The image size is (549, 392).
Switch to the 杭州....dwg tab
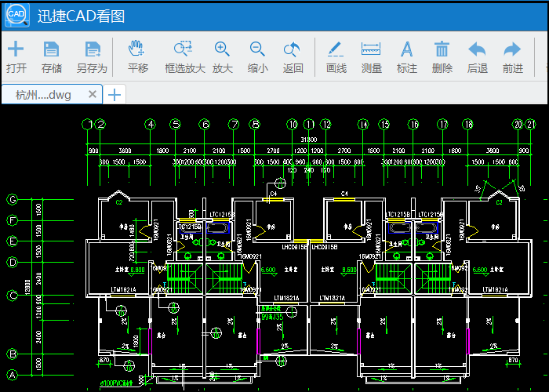tap(43, 95)
